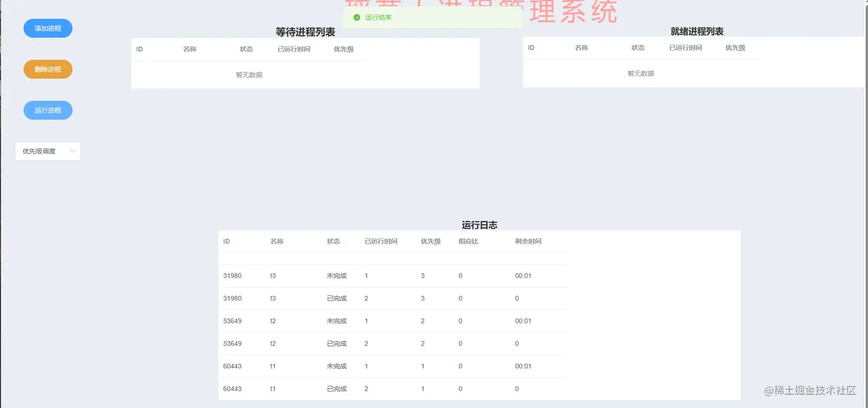Click the ID column header in 等待进程列表
This screenshot has height=408, width=868.
[x=139, y=49]
